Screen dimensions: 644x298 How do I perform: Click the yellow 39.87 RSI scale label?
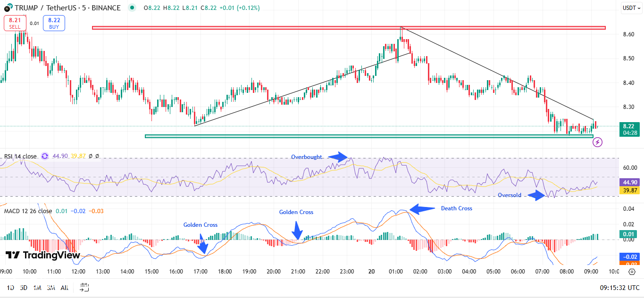pyautogui.click(x=630, y=190)
